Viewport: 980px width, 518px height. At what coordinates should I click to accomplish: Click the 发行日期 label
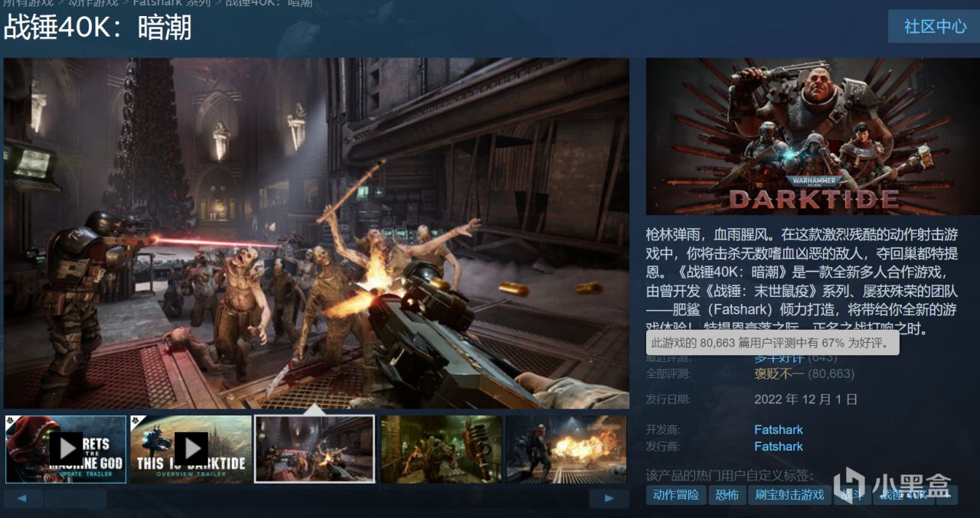(x=668, y=399)
